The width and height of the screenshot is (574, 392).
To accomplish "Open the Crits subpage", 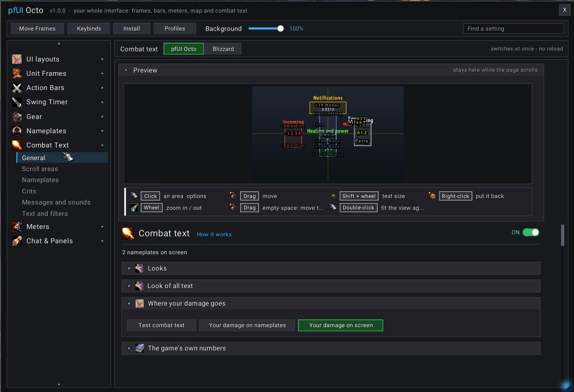I will point(29,191).
